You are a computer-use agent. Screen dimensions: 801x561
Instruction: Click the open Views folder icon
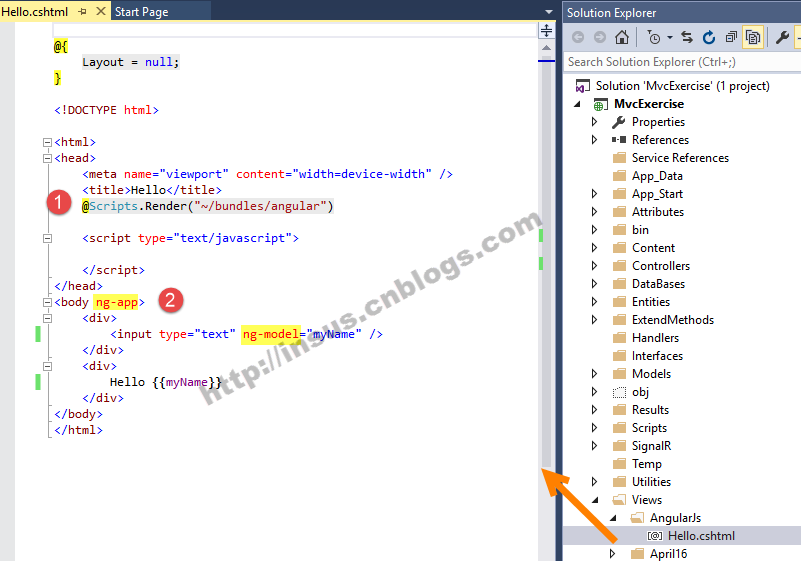click(619, 500)
